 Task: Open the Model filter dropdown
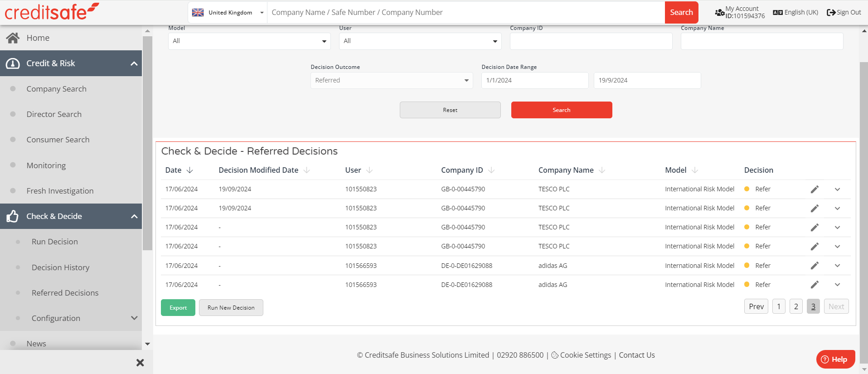tap(249, 41)
